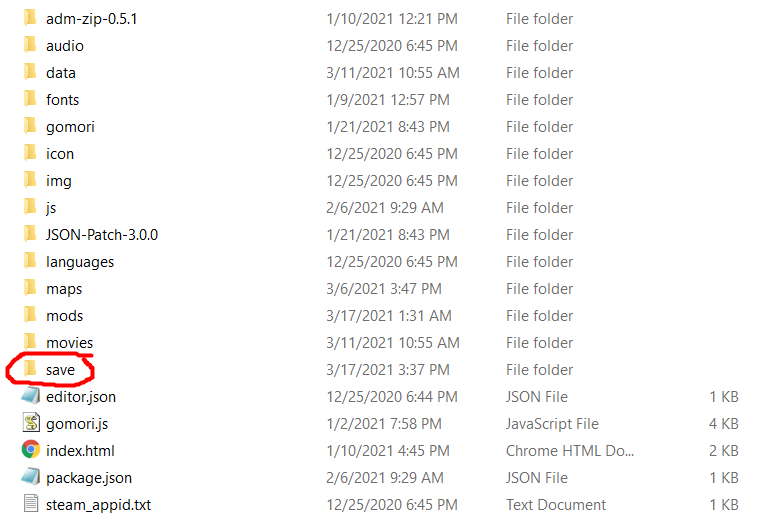Select the editor.json file icon
This screenshot has width=771, height=518.
point(30,396)
